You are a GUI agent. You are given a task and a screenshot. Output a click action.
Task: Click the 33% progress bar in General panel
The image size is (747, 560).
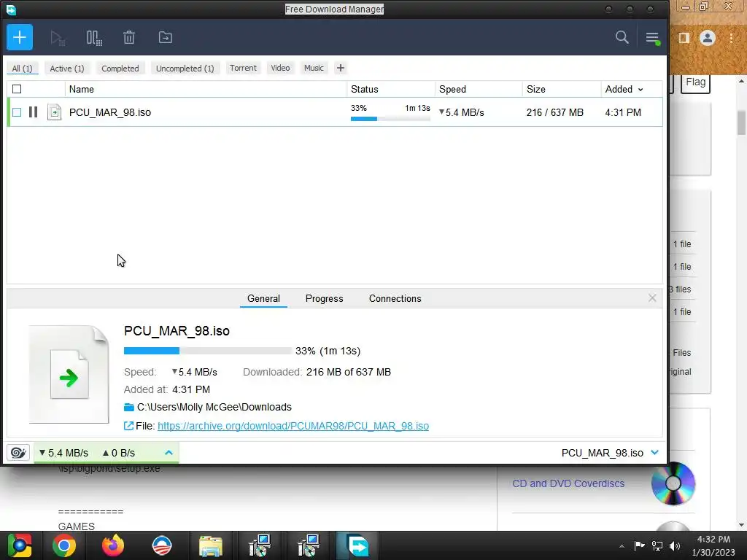(x=207, y=351)
